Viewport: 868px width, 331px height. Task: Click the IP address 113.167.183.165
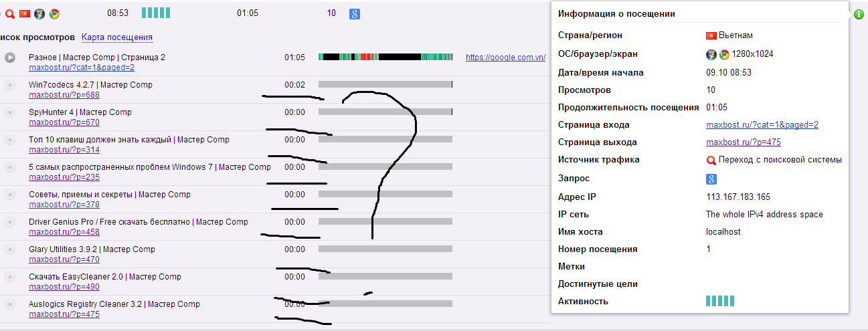738,197
